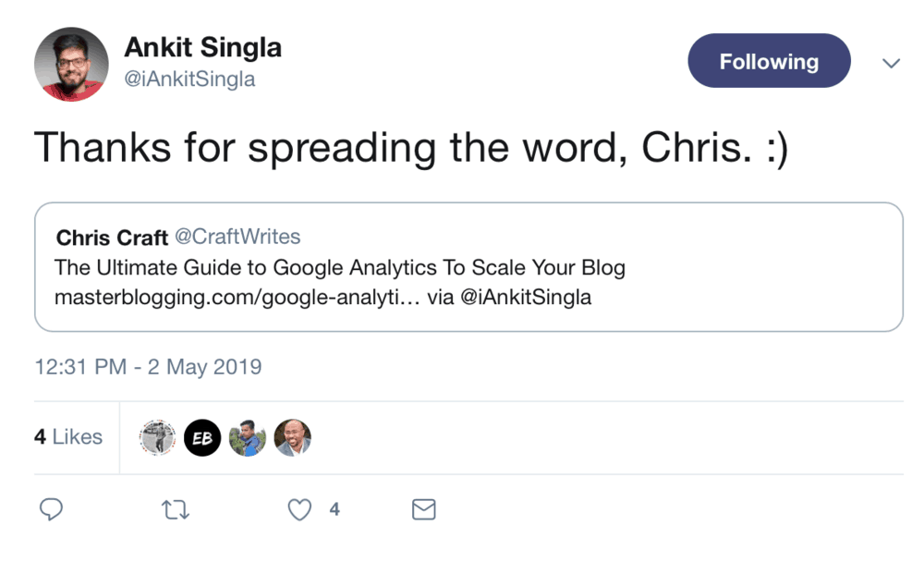Click the envelope direct message icon
Image resolution: width=924 pixels, height=562 pixels.
[x=423, y=509]
